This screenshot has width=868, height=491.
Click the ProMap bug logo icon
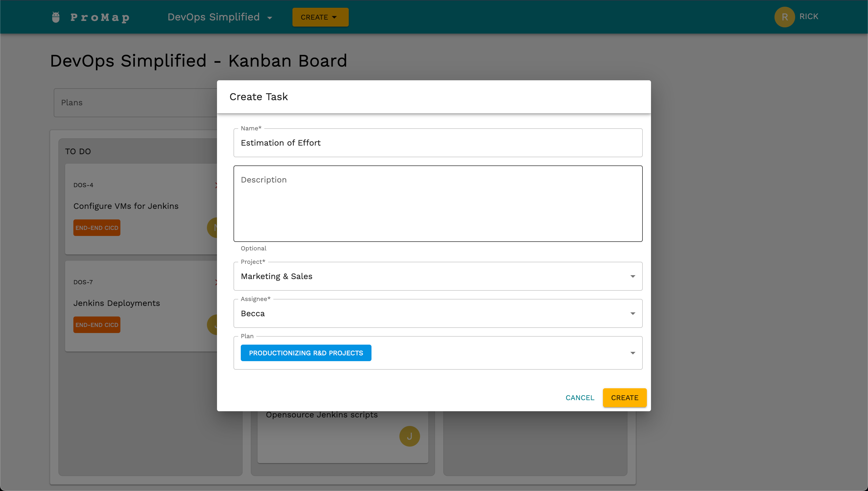[x=56, y=17]
